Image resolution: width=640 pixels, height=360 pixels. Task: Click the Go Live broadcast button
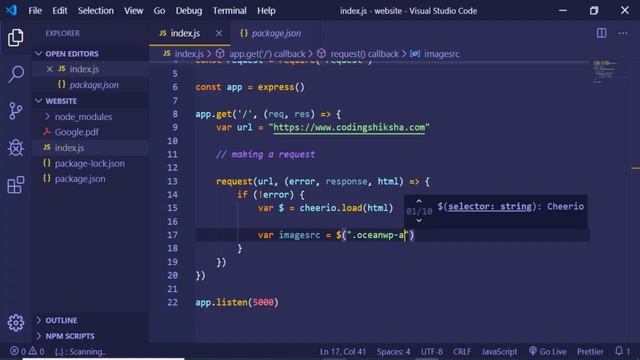[547, 351]
